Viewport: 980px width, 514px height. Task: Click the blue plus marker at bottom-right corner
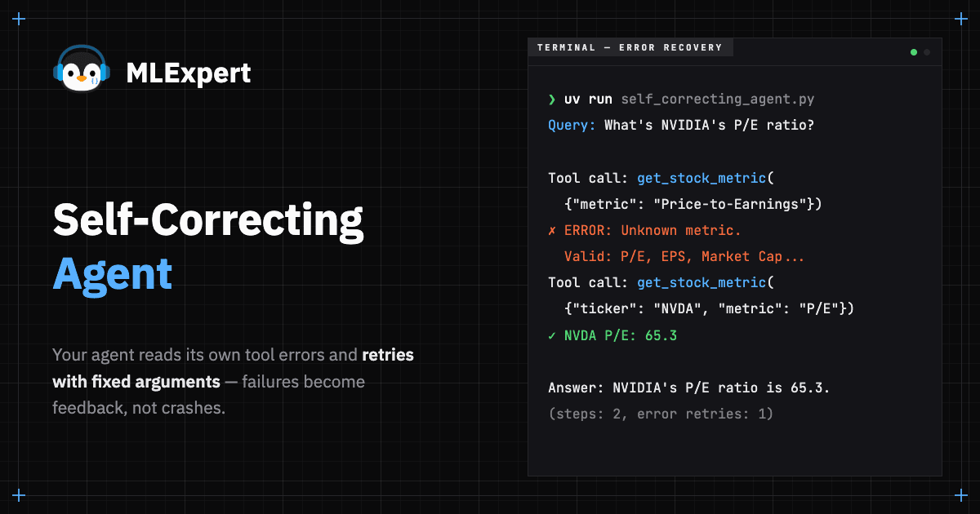coord(960,495)
